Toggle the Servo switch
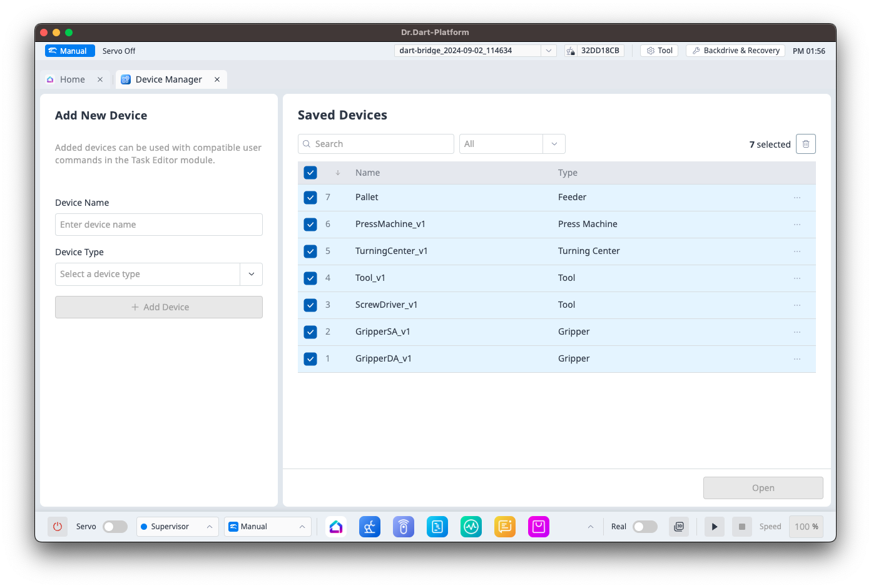 115,527
